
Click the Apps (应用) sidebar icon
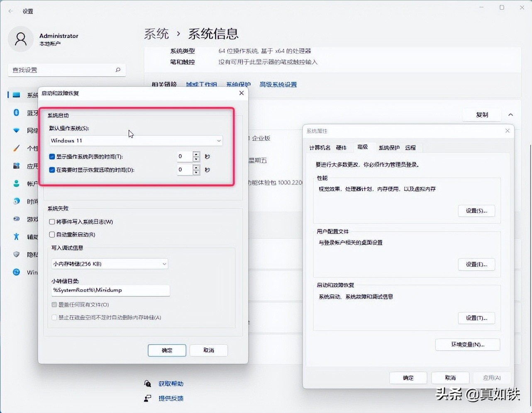(x=16, y=165)
